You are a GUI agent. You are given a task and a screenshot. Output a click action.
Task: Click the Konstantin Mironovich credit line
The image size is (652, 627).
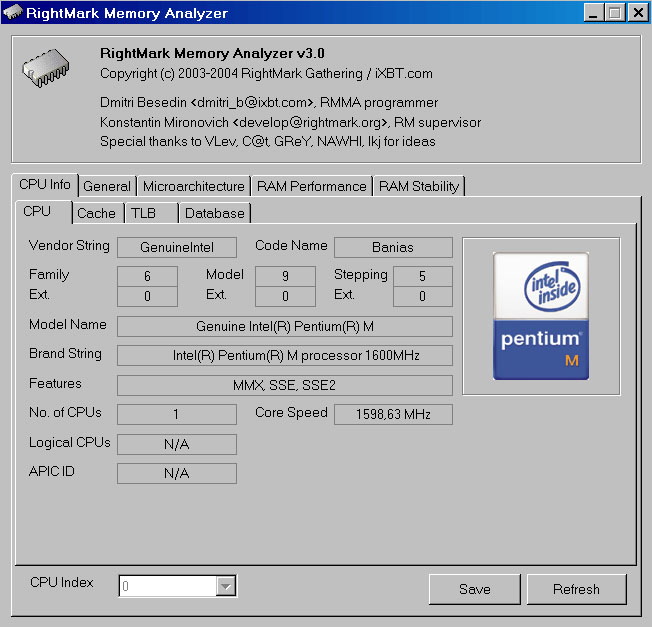pyautogui.click(x=290, y=122)
